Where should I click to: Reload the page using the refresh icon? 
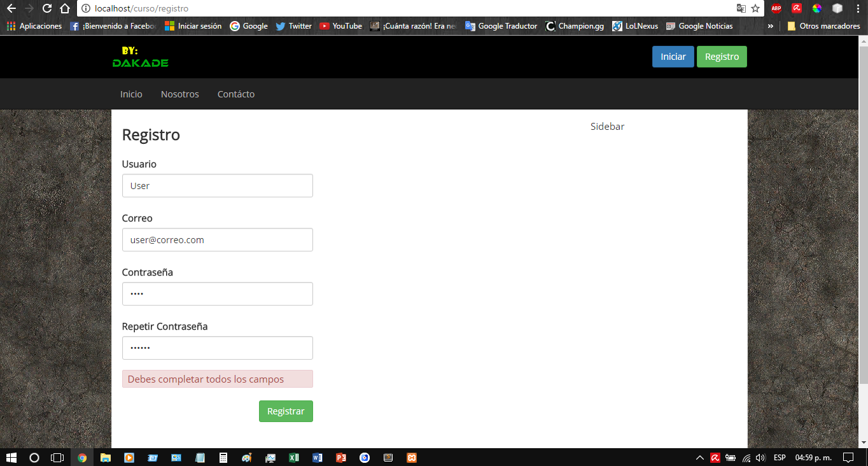click(47, 8)
